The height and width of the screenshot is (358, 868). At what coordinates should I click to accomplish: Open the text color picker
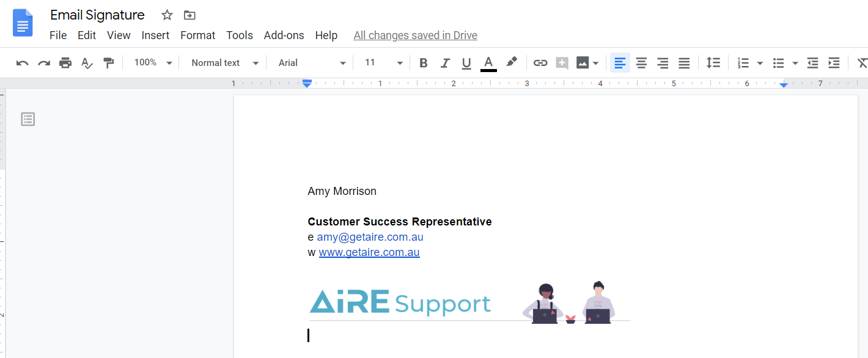click(x=488, y=63)
